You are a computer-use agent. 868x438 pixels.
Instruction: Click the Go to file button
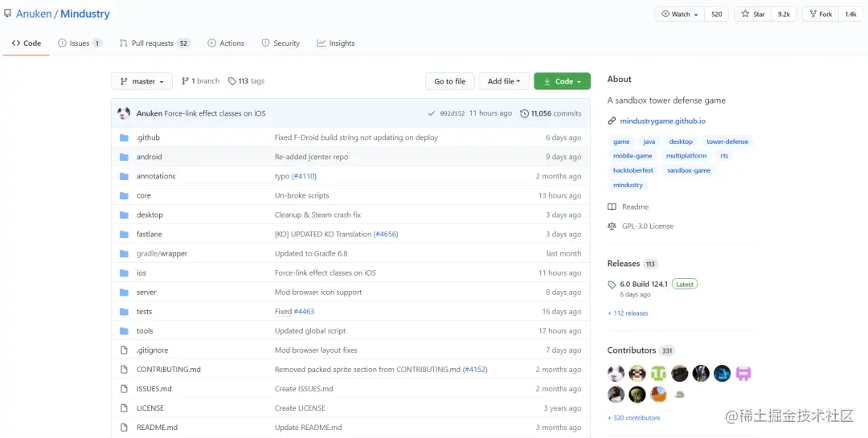click(x=449, y=81)
